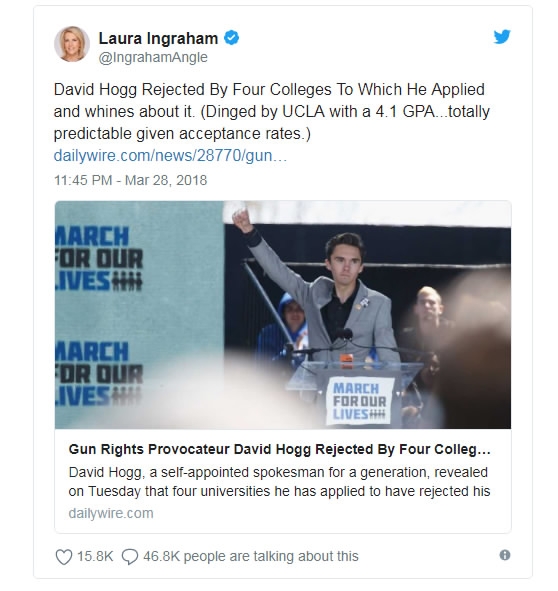Open the dailywire.com/news/28770 link
The width and height of the screenshot is (558, 591).
(x=170, y=156)
